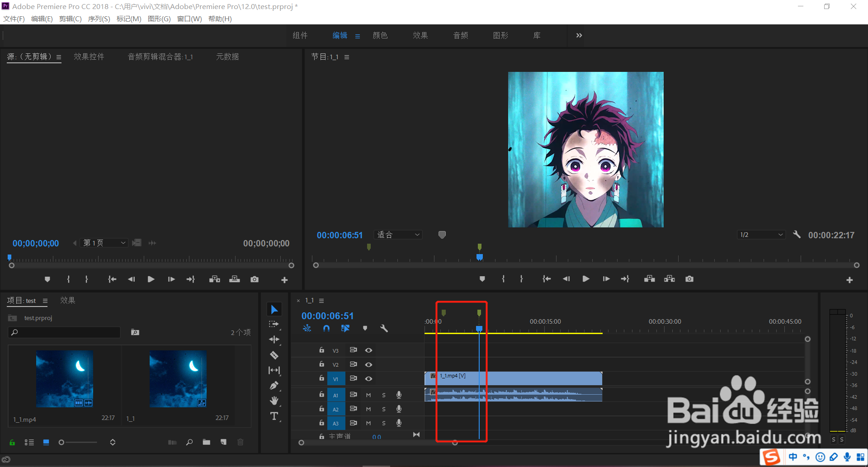Open 编辑 workspace panel menu

[358, 36]
